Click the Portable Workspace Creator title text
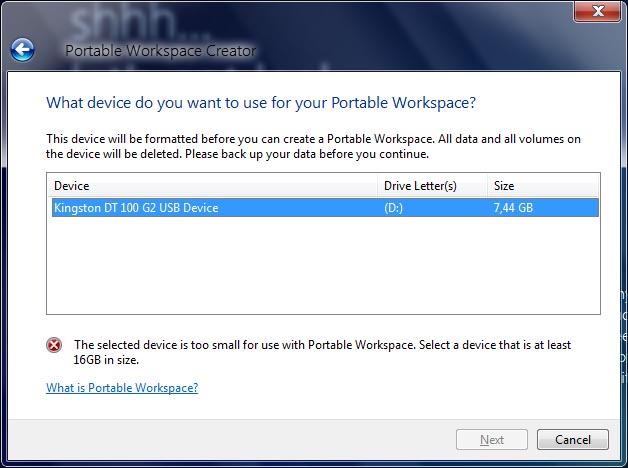Viewport: 628px width, 468px height. click(x=160, y=51)
